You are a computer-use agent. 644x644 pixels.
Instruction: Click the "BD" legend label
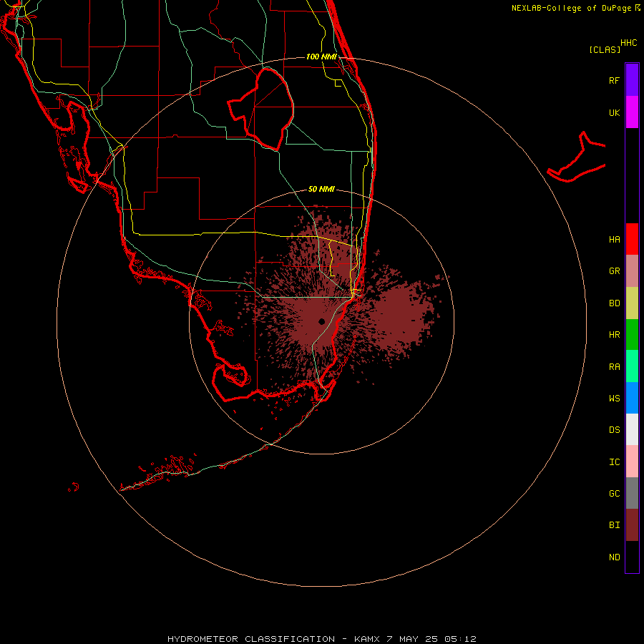tap(614, 303)
